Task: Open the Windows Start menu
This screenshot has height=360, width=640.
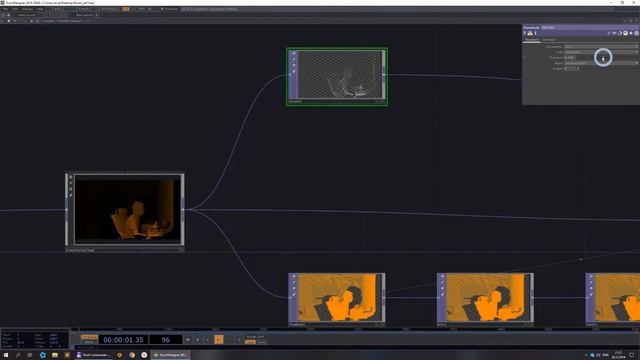Action: (x=6, y=355)
